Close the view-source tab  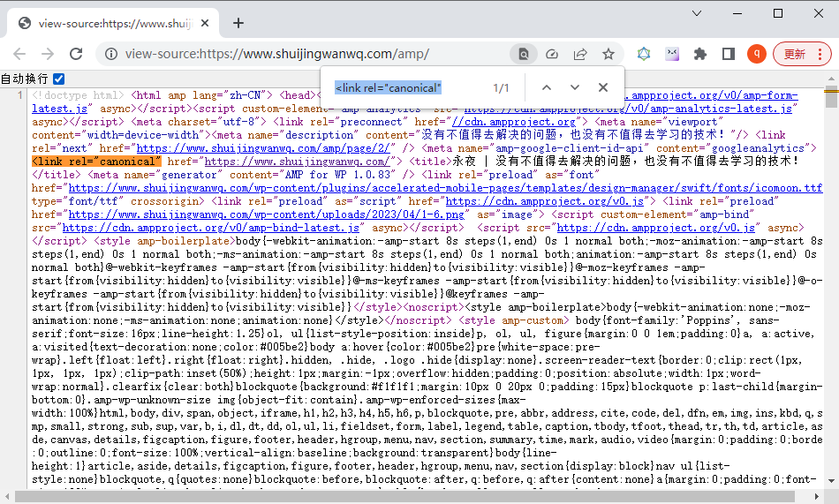pyautogui.click(x=205, y=23)
